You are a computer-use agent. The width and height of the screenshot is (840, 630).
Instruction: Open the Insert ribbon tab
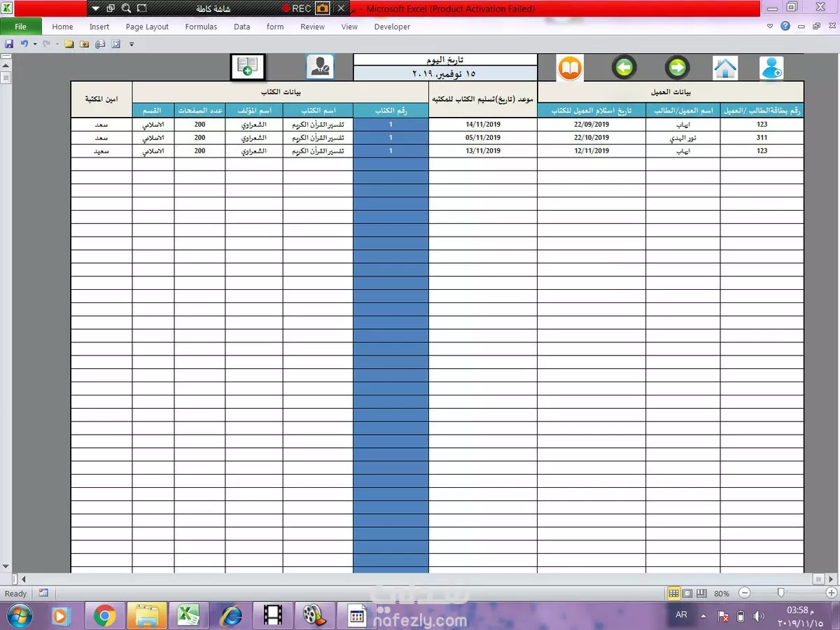tap(99, 27)
